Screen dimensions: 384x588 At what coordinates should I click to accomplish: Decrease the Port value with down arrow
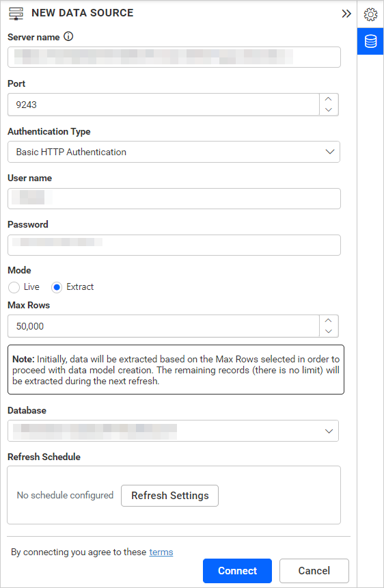[329, 110]
